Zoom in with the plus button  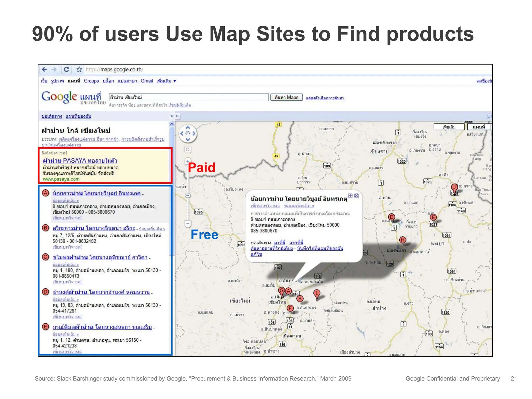[188, 161]
